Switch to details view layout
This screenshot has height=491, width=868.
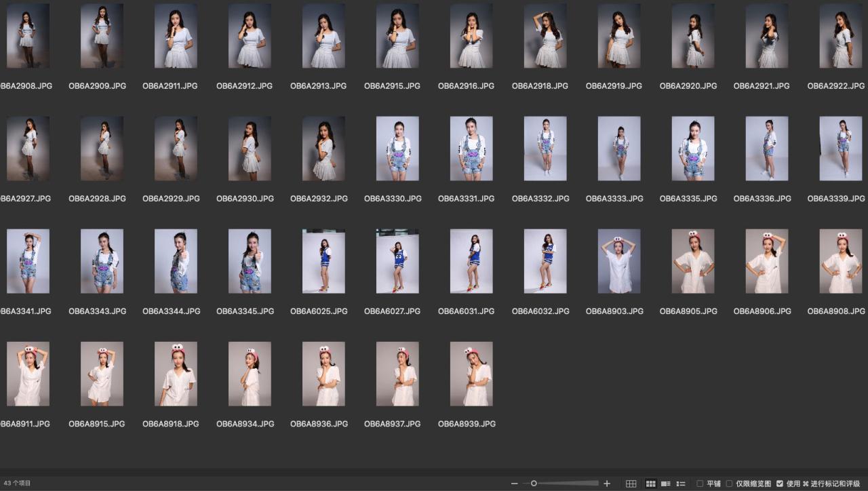tap(666, 484)
